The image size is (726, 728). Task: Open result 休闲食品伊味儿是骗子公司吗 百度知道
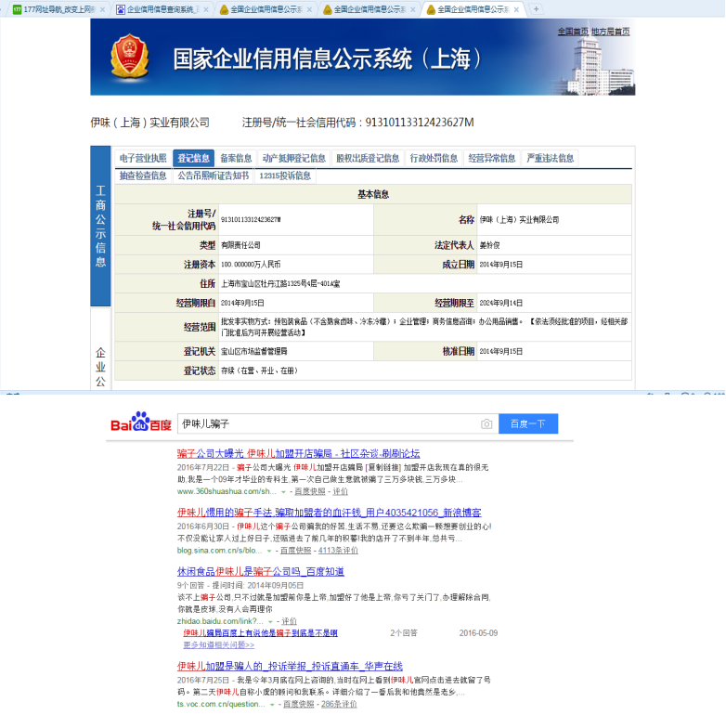coord(260,572)
